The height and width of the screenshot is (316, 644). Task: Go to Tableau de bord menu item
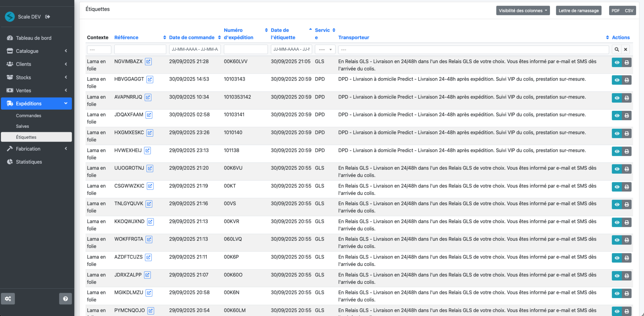[34, 38]
